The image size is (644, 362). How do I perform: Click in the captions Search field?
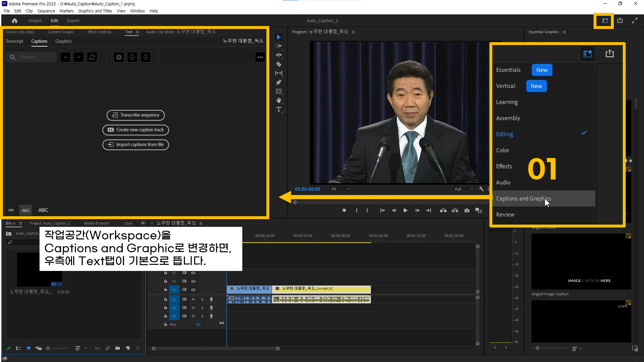coord(35,57)
